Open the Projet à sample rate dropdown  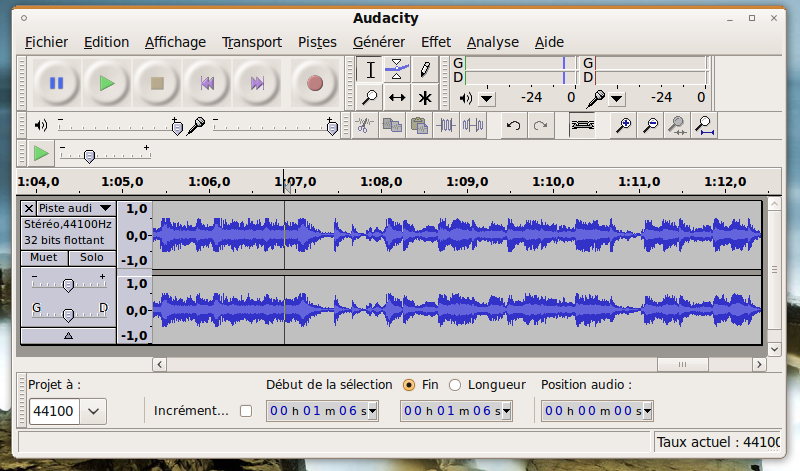point(93,411)
